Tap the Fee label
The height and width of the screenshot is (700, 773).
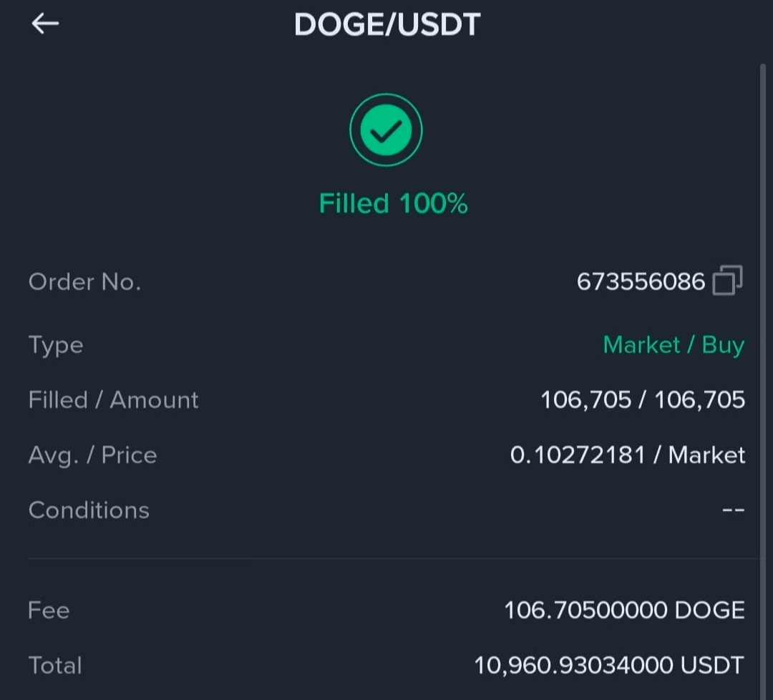(x=49, y=611)
